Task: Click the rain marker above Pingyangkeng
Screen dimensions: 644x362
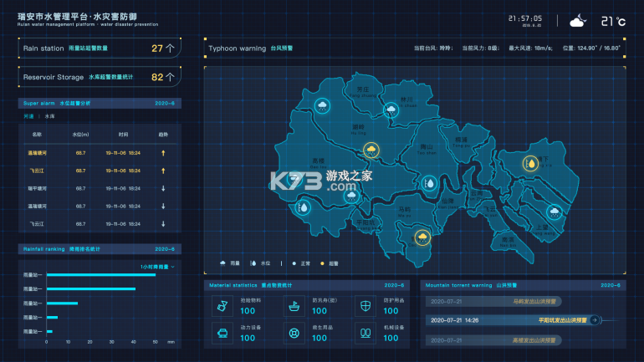Action: [351, 196]
